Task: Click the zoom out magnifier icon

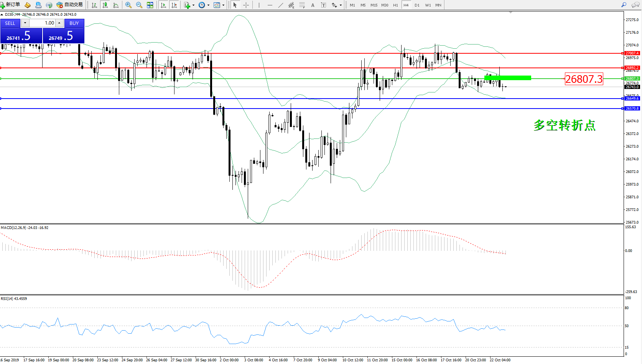Action: pos(139,5)
